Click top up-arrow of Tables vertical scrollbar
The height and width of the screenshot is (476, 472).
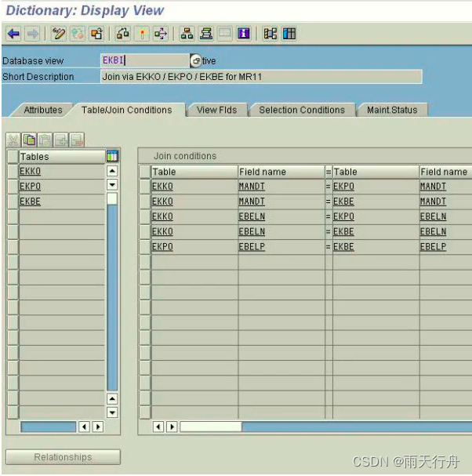pyautogui.click(x=112, y=171)
